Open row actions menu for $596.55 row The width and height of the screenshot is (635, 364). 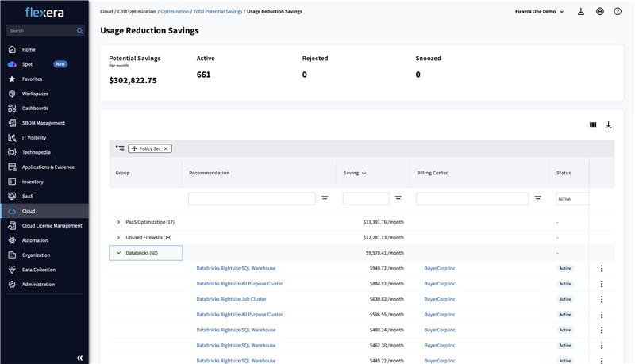click(602, 315)
